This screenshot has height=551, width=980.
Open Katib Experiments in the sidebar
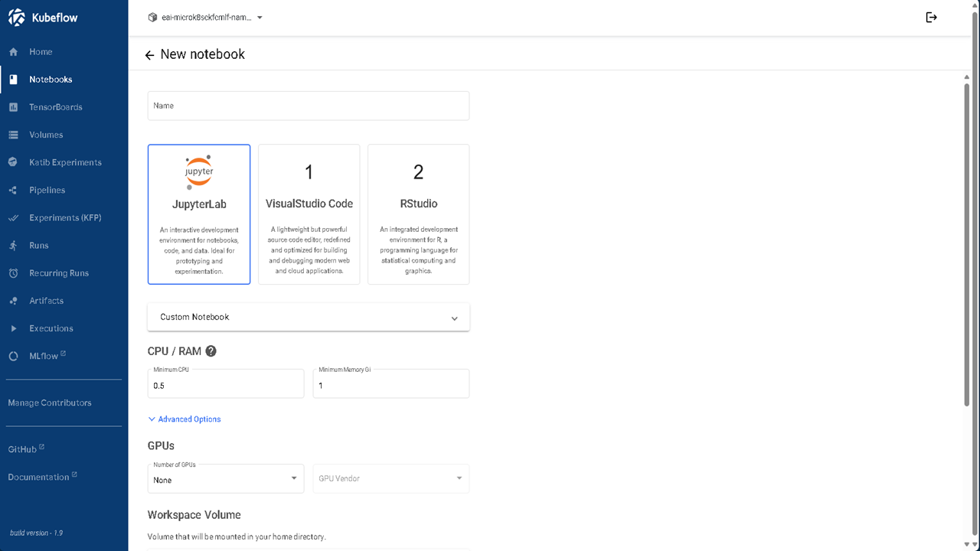pyautogui.click(x=64, y=162)
